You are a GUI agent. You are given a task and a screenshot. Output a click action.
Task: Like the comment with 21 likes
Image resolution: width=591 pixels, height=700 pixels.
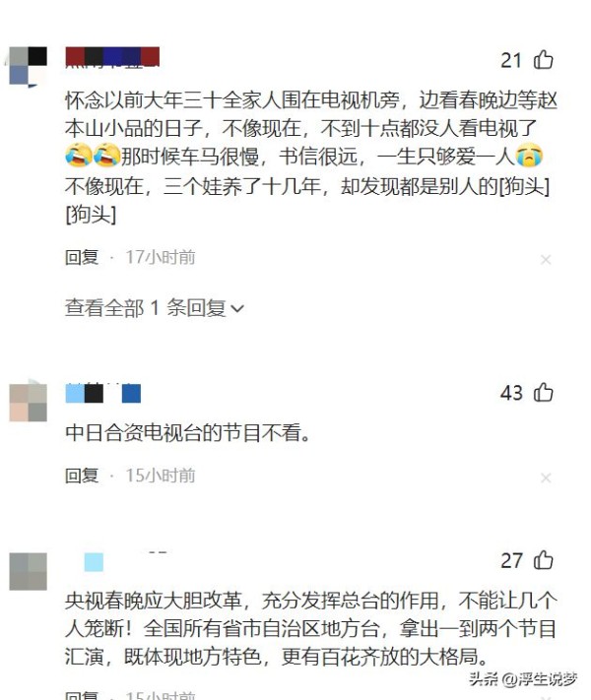tap(543, 60)
